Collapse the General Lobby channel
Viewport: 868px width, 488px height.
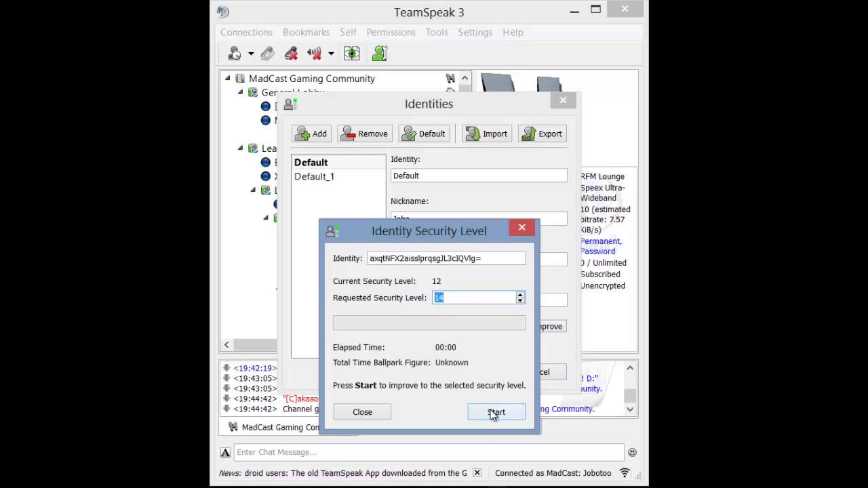tap(240, 92)
